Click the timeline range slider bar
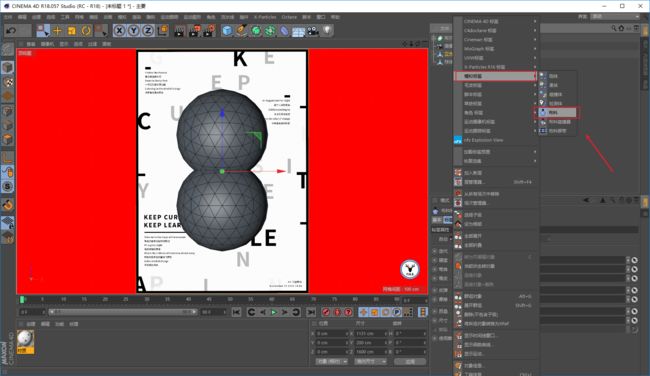Viewport: 650px width, 376px height. click(123, 312)
